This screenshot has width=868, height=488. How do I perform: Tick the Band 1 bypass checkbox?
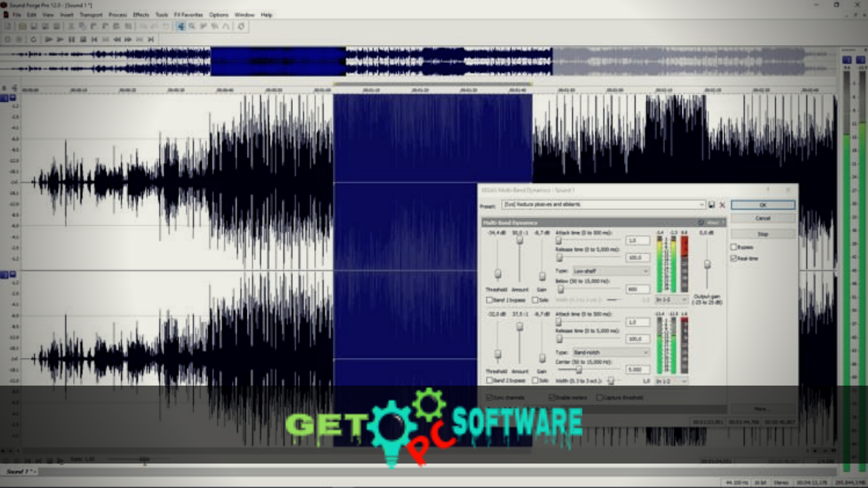(489, 300)
